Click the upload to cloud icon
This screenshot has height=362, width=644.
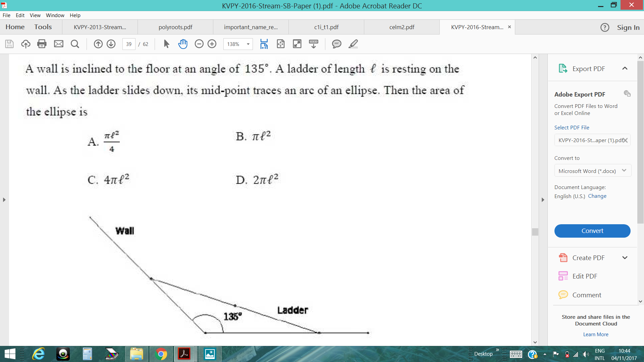coord(26,44)
